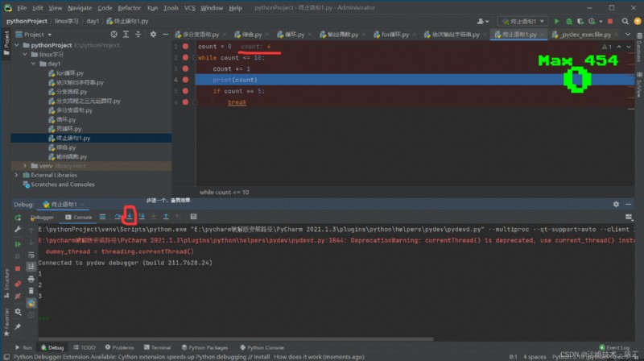Collapse the day1 folder
The height and width of the screenshot is (361, 644).
[x=34, y=64]
